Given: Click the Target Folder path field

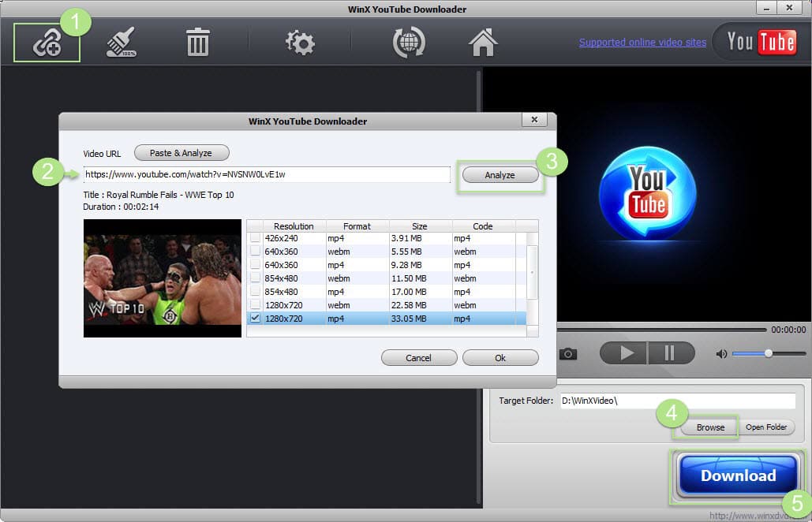Looking at the screenshot, I should point(678,401).
